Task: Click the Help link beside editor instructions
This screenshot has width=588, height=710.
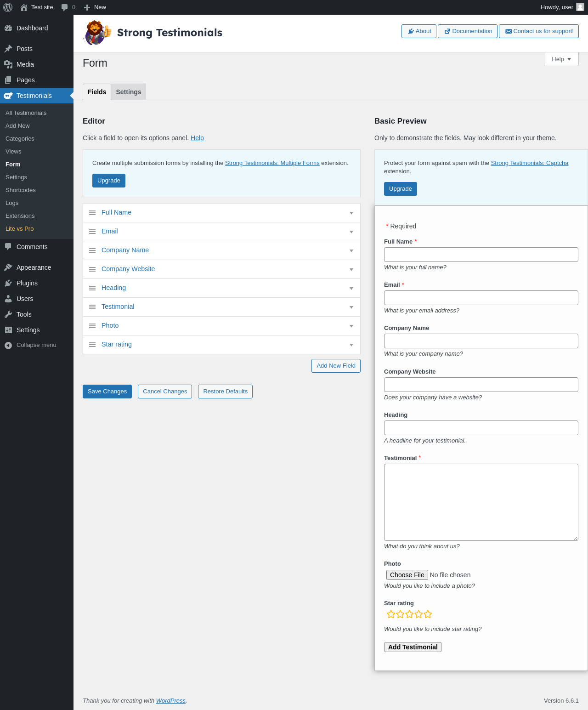Action: point(197,138)
